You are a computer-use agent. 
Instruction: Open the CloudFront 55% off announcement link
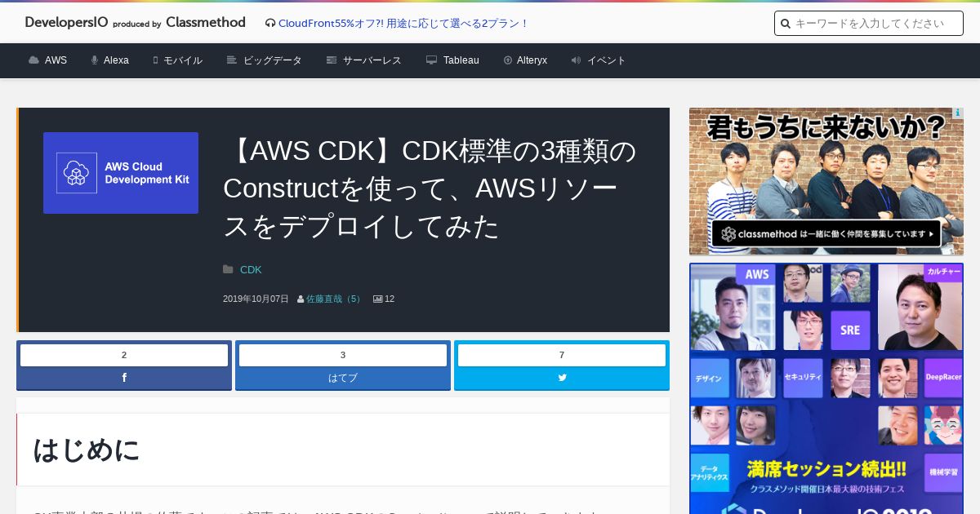tap(403, 23)
